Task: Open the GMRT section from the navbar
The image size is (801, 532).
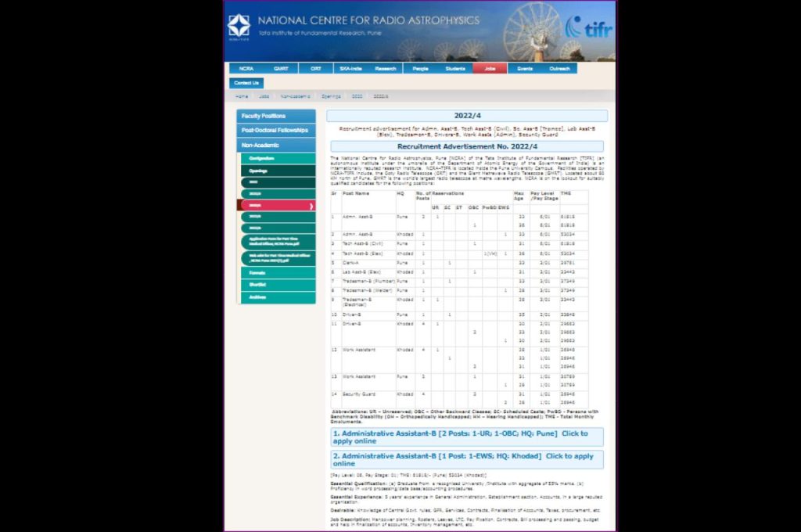Action: coord(281,68)
